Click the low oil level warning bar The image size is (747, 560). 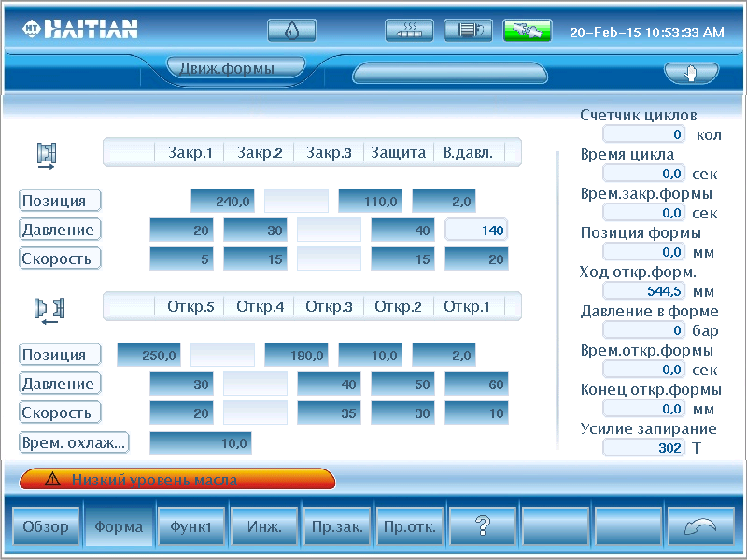(x=177, y=480)
